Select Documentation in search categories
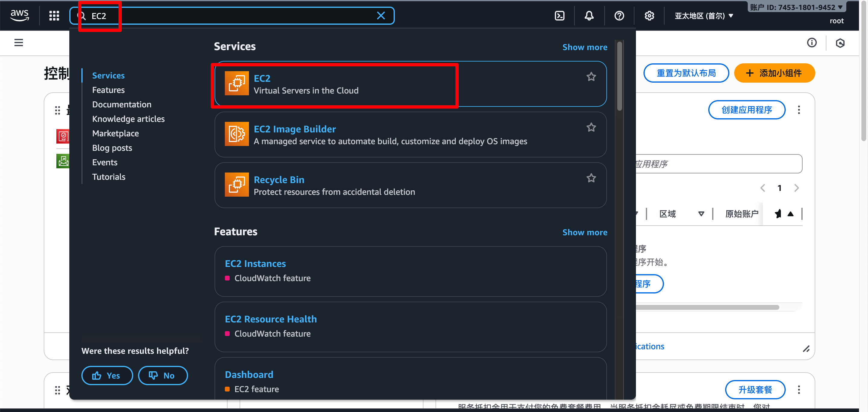This screenshot has width=868, height=412. pos(122,105)
